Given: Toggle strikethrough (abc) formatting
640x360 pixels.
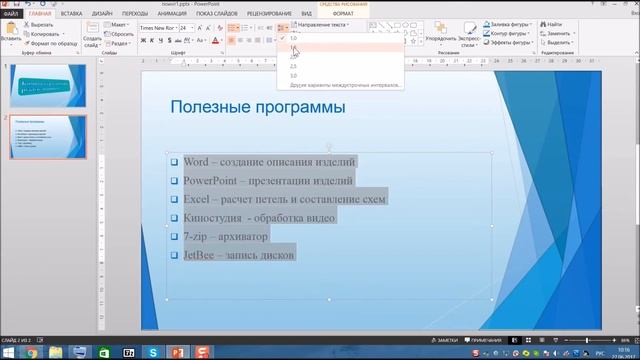Looking at the screenshot, I should (x=178, y=40).
